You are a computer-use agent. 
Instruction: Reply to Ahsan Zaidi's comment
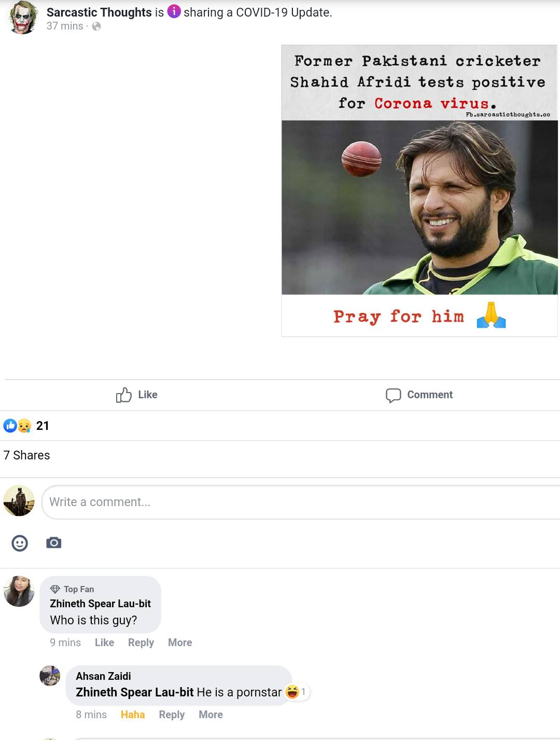172,715
